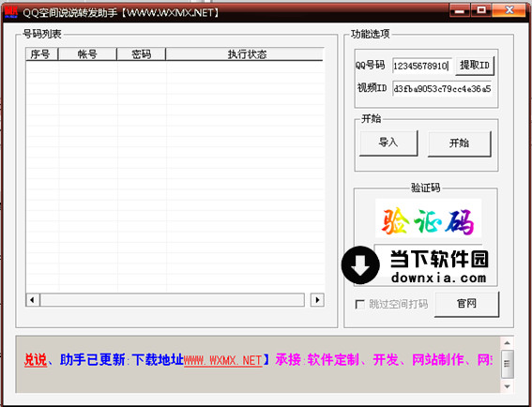Click the 提取ID button

[475, 66]
